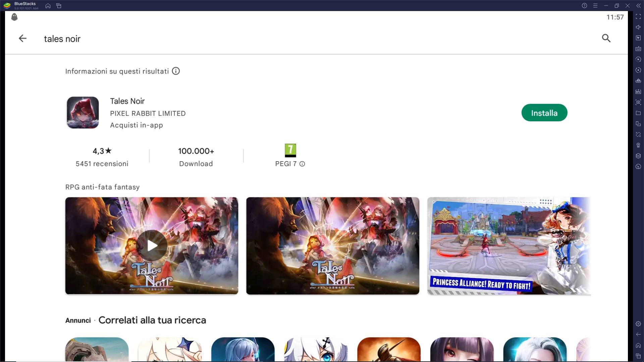Click 'Correlati alla tua ricerca' heading
The image size is (644, 362).
(x=152, y=320)
